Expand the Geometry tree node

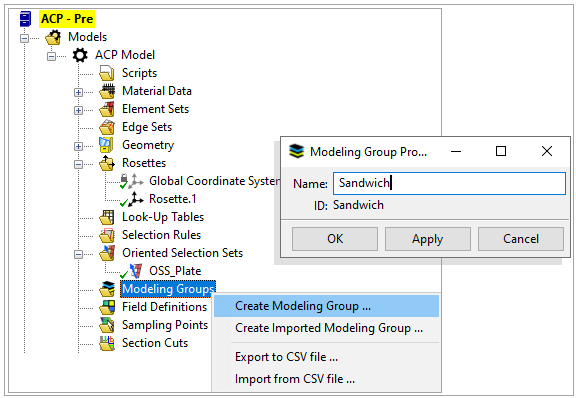pos(78,146)
